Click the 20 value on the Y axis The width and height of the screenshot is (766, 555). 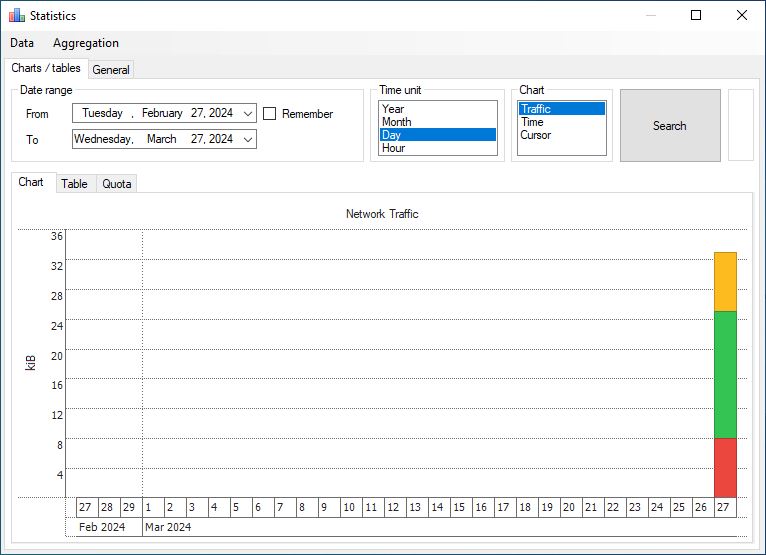[57, 356]
